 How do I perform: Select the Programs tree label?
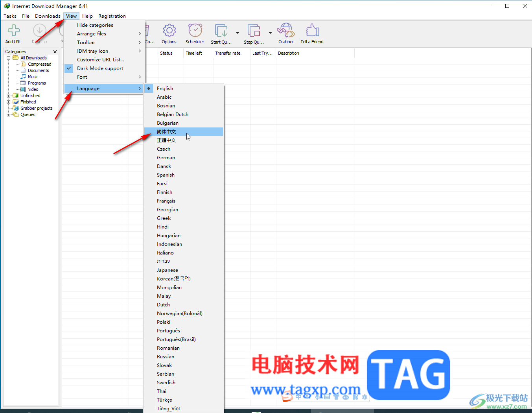[x=37, y=83]
